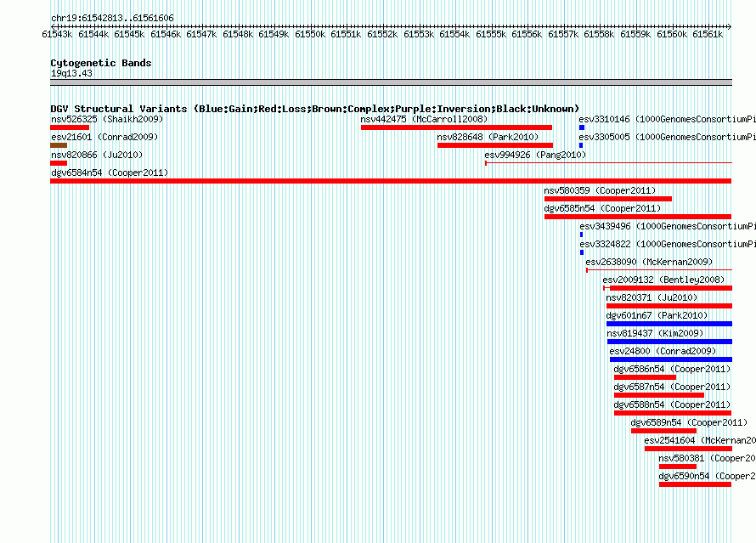
Task: Click nsv819437 (Kim2009) label
Action: pos(655,333)
